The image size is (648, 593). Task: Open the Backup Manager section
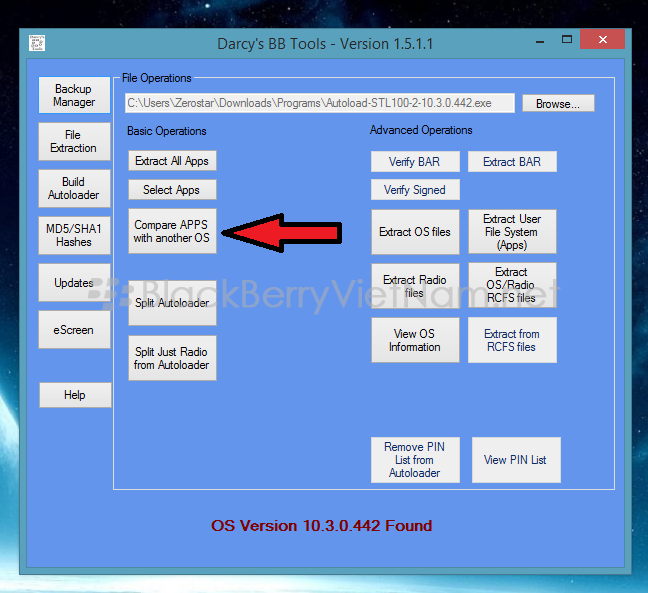[74, 95]
